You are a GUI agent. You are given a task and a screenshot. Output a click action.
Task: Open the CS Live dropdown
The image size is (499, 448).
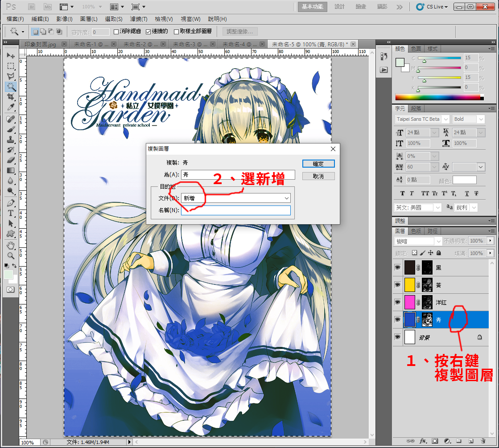pyautogui.click(x=432, y=7)
